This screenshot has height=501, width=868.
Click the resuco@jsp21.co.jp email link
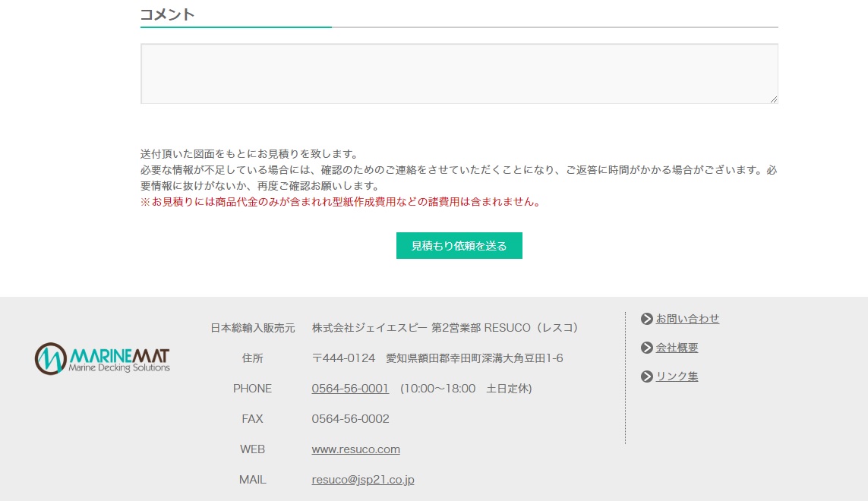tap(363, 480)
